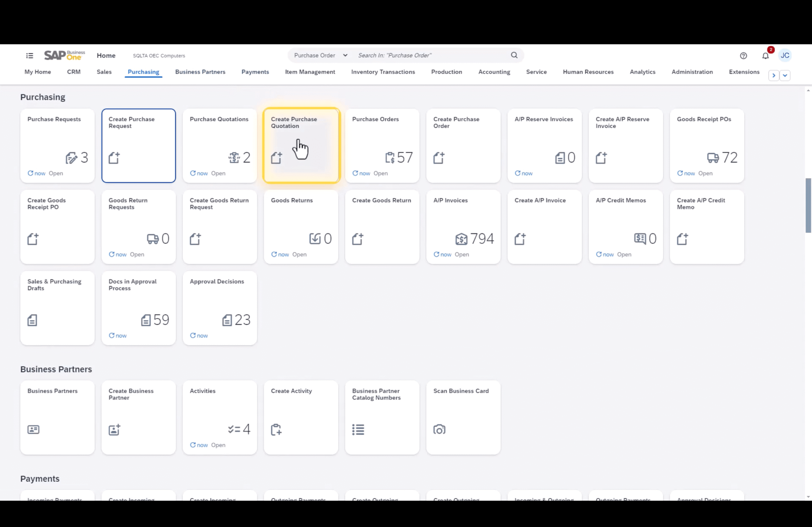Open the Purchase Order search scope dropdown

pyautogui.click(x=321, y=55)
